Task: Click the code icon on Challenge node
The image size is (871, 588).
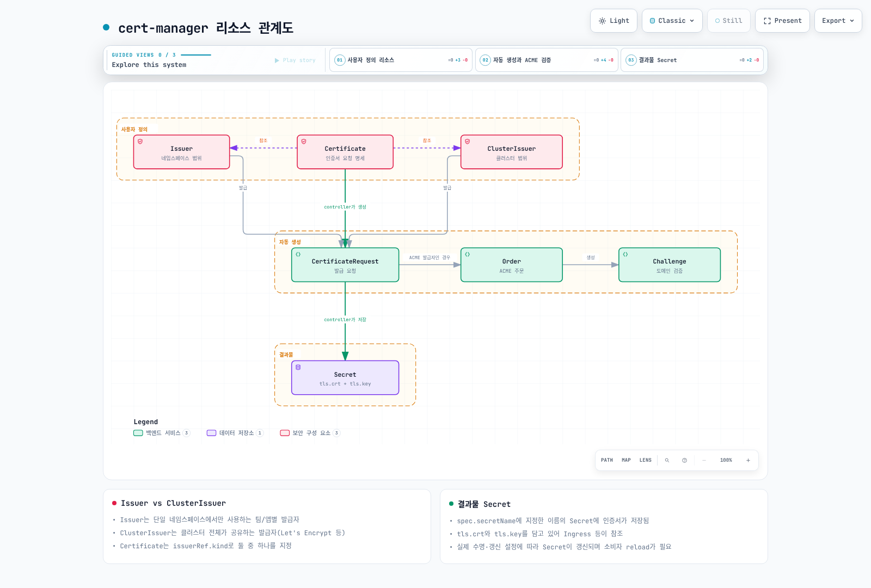Action: pyautogui.click(x=625, y=254)
